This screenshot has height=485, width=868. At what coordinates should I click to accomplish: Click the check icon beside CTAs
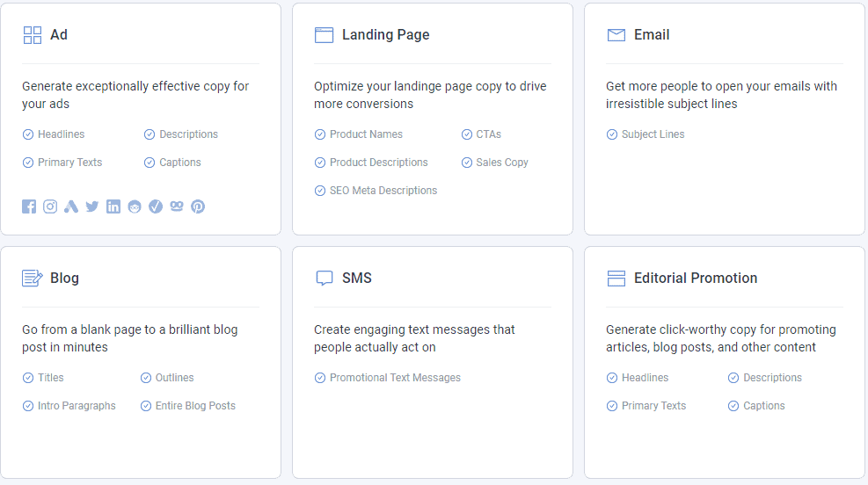point(467,134)
